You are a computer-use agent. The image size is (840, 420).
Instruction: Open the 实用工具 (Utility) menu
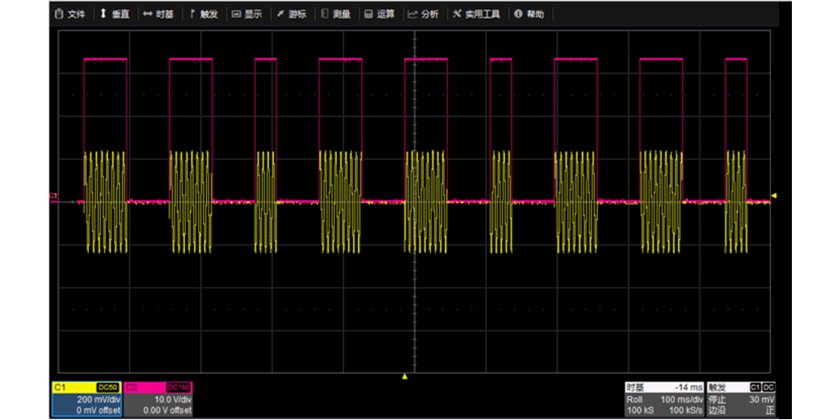476,15
